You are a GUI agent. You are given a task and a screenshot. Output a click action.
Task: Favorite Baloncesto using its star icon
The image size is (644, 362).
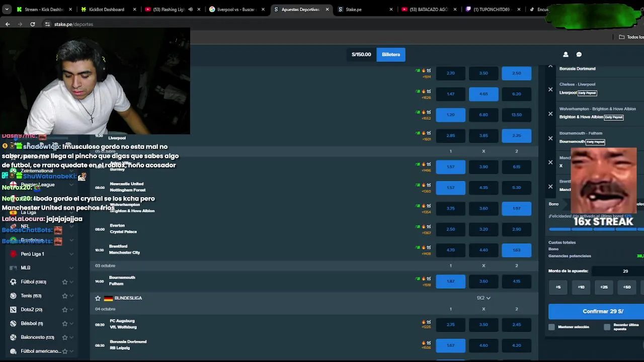[x=64, y=337]
